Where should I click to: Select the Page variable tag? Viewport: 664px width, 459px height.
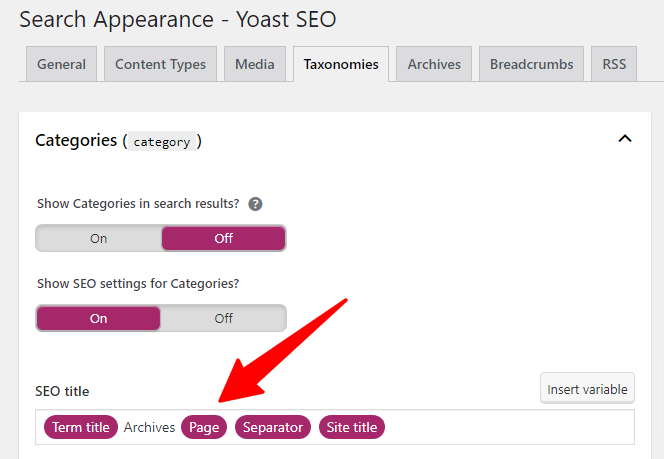[x=204, y=427]
